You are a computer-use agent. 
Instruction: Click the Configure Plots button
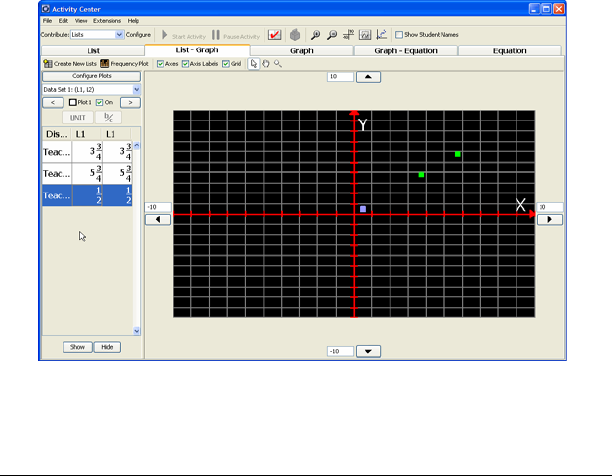tap(91, 76)
